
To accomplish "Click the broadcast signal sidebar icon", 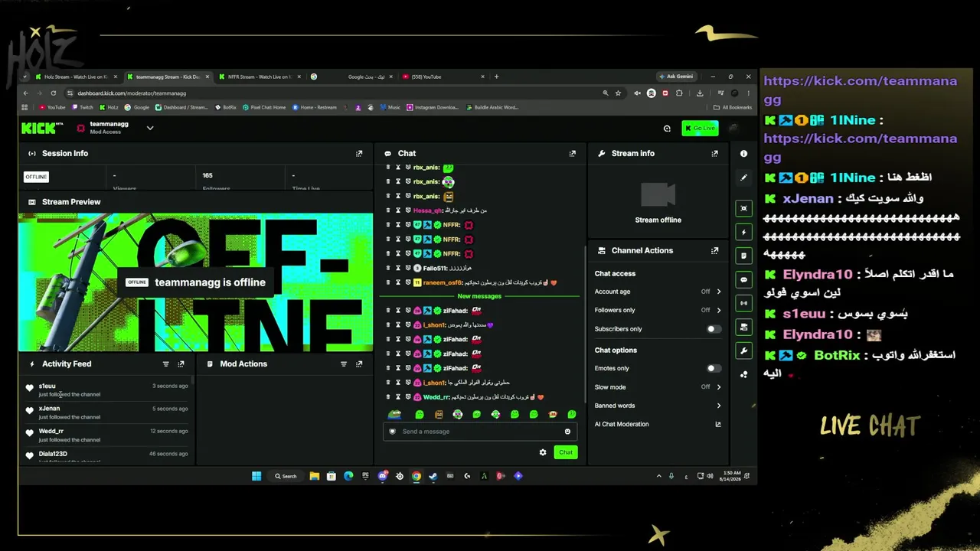I will point(743,303).
